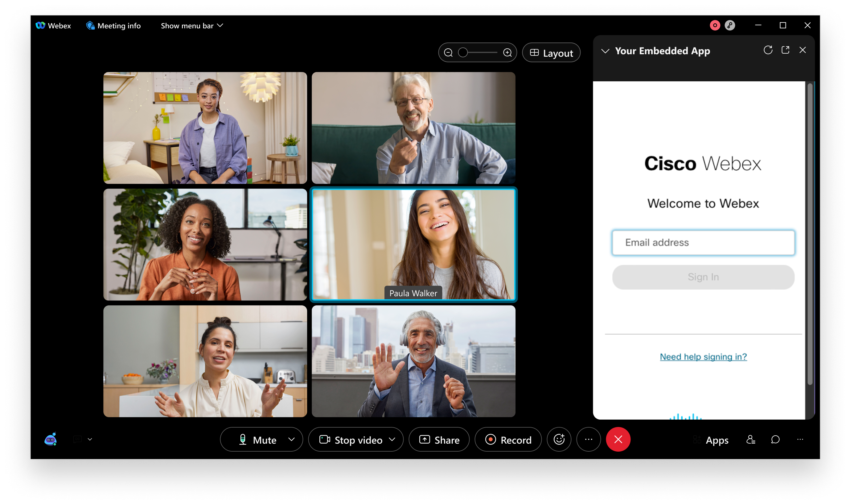Click the Sign In button
The width and height of the screenshot is (850, 504).
704,277
